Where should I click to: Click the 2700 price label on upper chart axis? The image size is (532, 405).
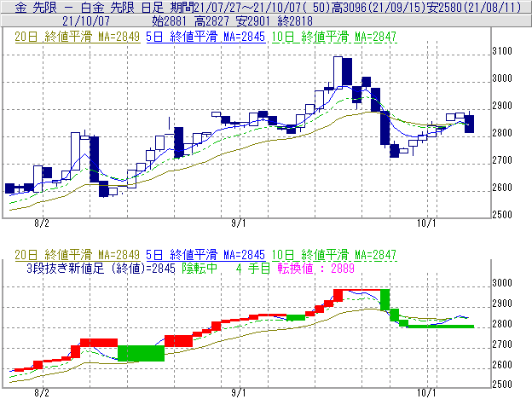[502, 160]
